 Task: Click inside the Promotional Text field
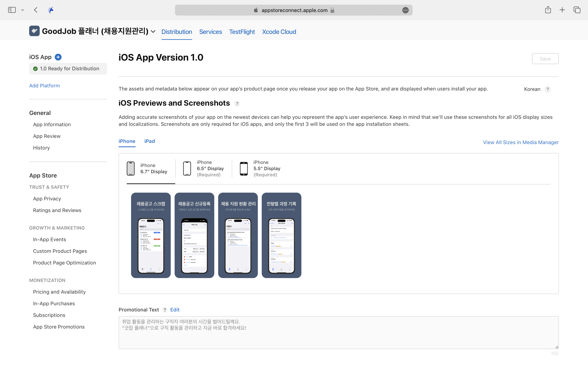338,332
